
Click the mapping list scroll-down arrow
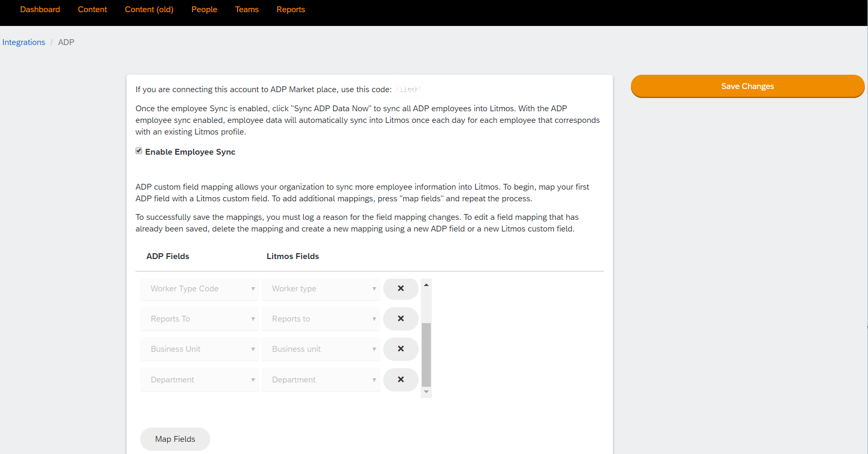pos(426,392)
